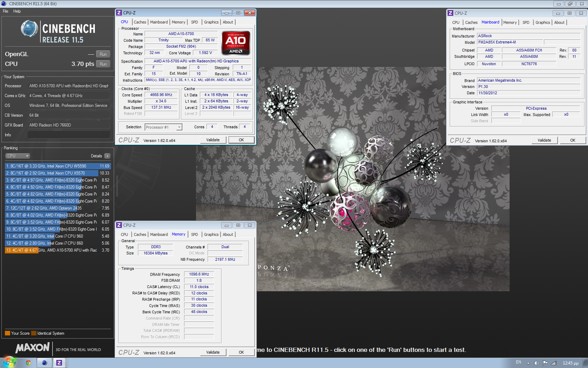The height and width of the screenshot is (368, 588).
Task: Click the Show desktop button
Action: 586,363
